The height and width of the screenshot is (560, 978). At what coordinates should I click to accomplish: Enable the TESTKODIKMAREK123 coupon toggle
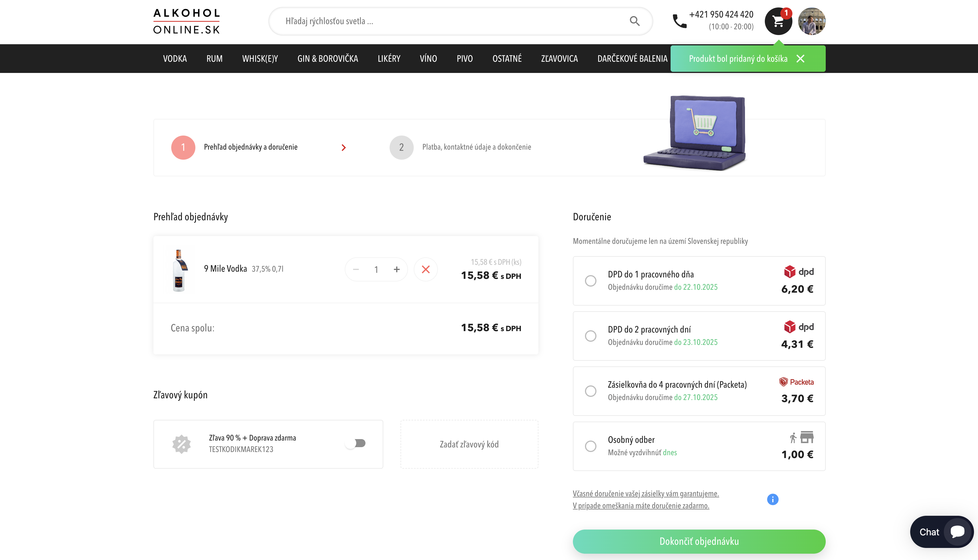point(356,443)
